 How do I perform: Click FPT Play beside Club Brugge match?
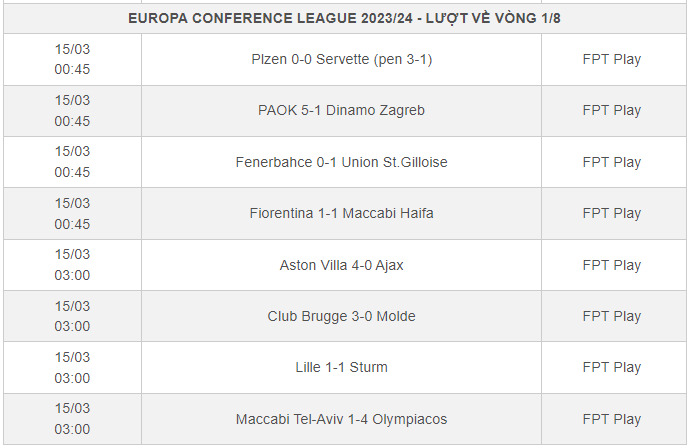[612, 316]
